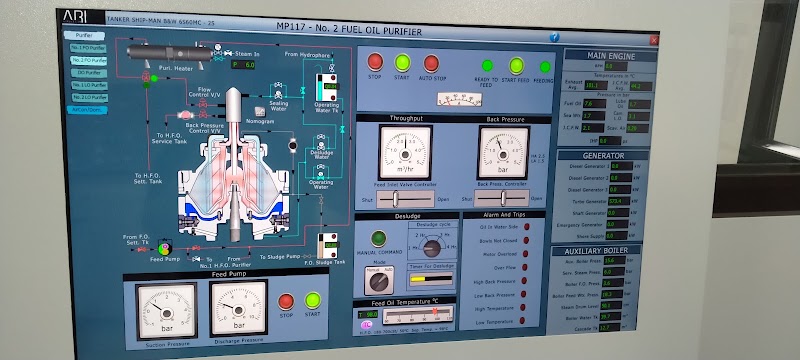
Task: Switch to DO Purifier page
Action: click(89, 73)
